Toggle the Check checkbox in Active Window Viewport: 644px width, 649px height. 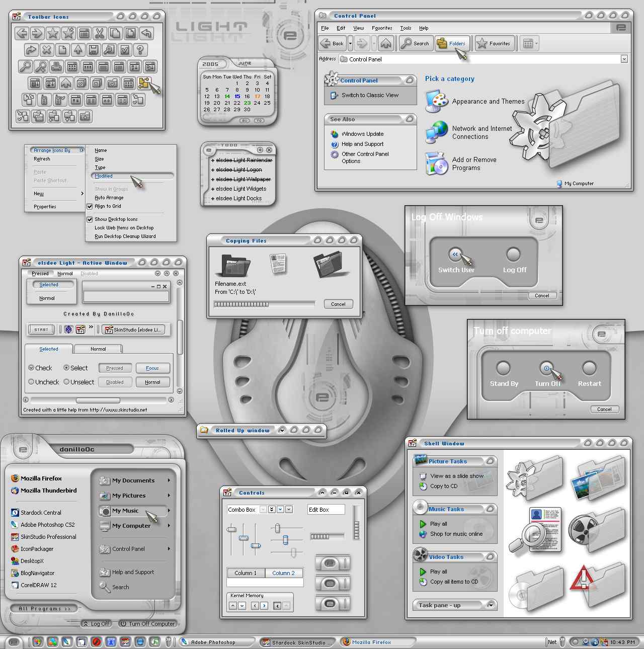point(31,368)
